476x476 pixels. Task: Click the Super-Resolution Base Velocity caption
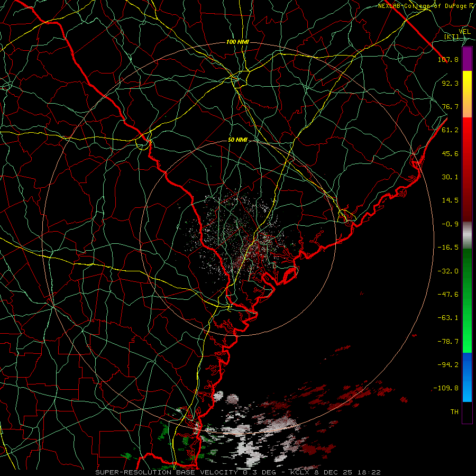pyautogui.click(x=238, y=472)
